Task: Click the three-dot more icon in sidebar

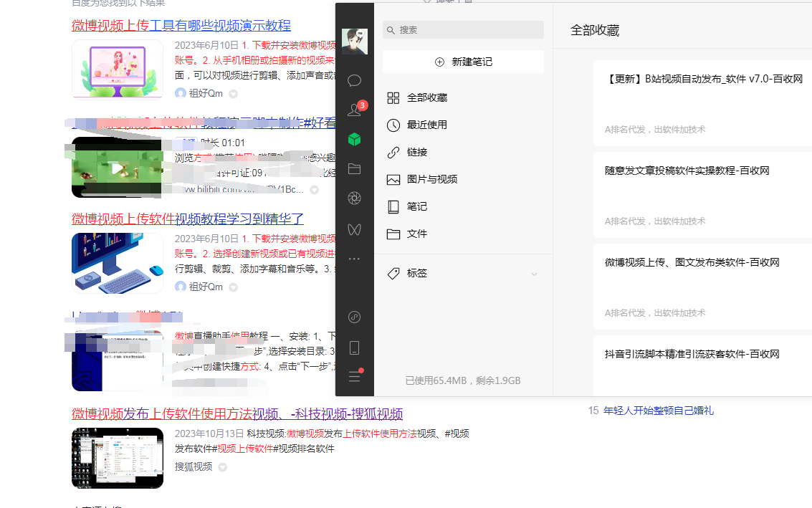Action: point(354,259)
